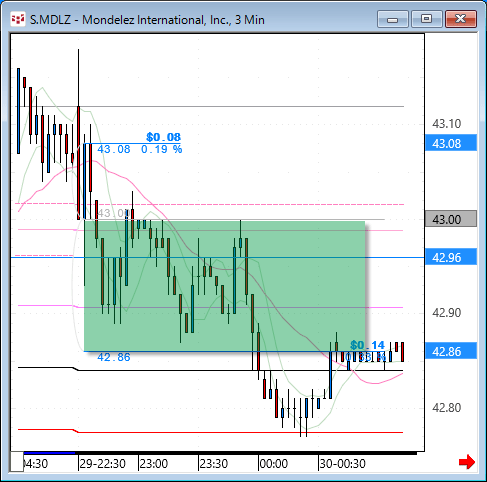
Task: Select the red horizontal support line
Action: pos(210,432)
